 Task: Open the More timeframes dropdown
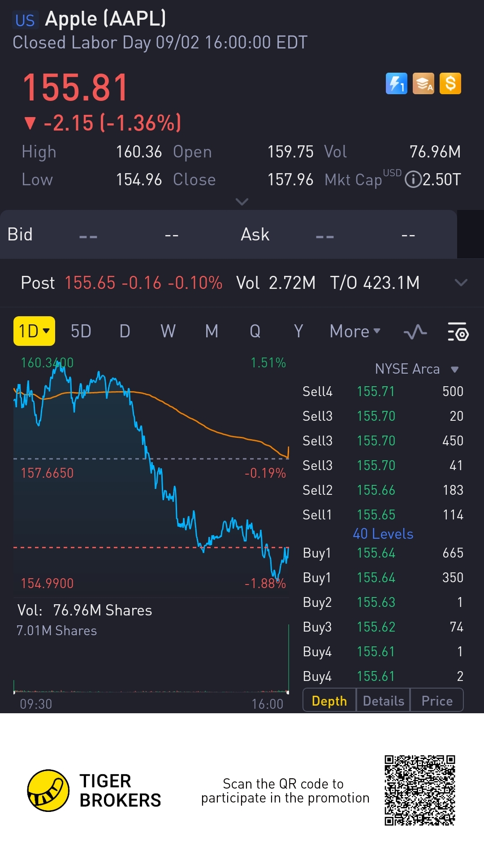[355, 331]
